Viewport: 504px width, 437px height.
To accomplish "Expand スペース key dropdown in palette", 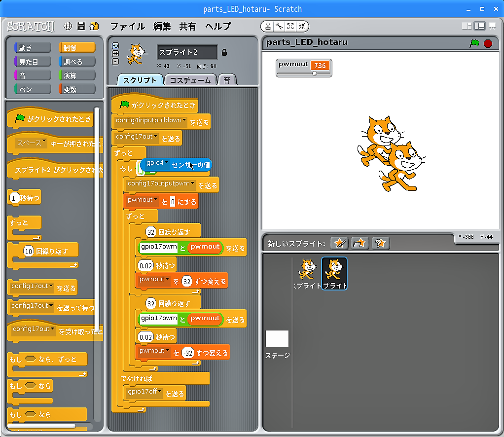I will (x=44, y=142).
